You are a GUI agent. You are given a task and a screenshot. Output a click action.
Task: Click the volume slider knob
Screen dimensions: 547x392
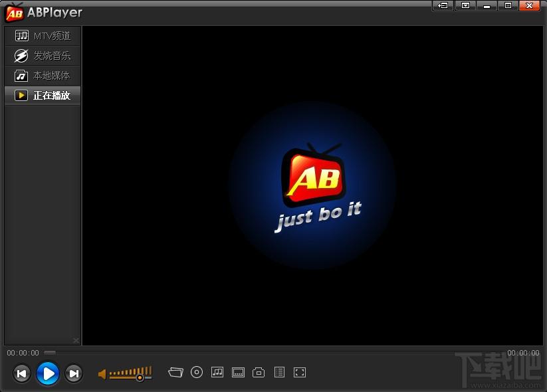pos(140,377)
